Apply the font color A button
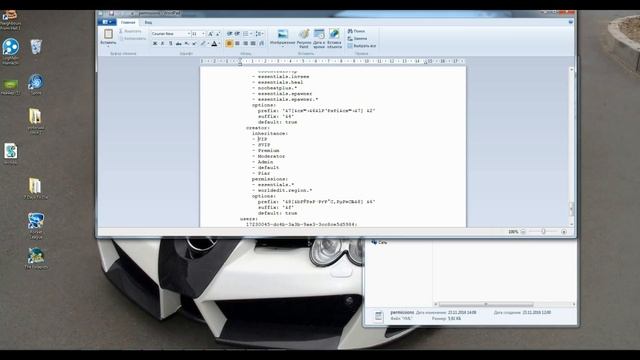The image size is (640, 360). (x=214, y=43)
